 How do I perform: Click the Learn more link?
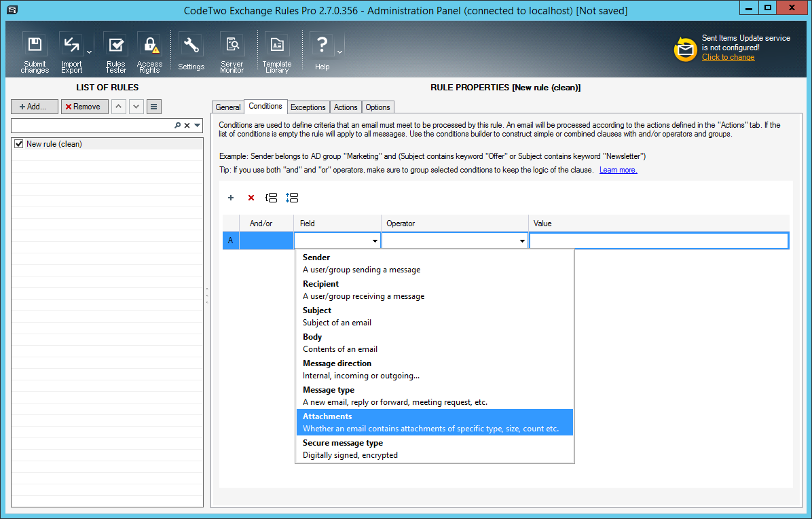617,170
